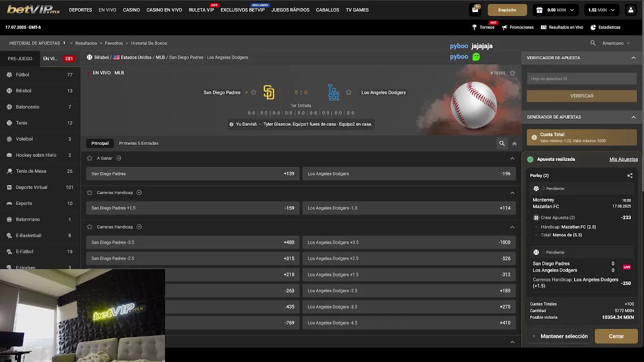
Task: Toggle second Carreras Handicap circular arrow icon
Action: pyautogui.click(x=139, y=227)
